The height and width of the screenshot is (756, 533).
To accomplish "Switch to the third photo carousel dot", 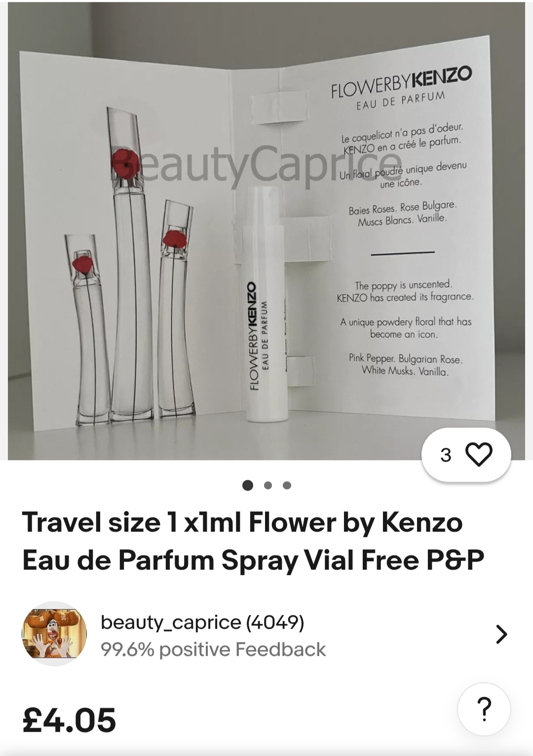I will coord(287,485).
